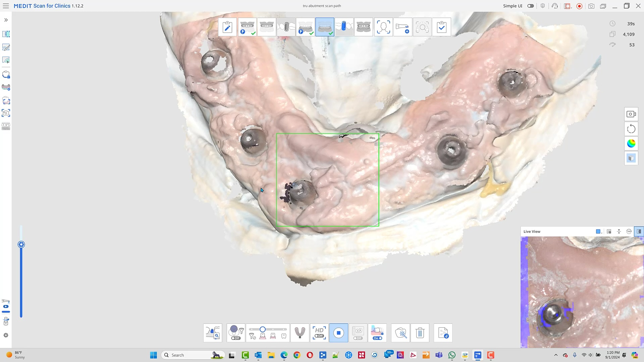The image size is (644, 362).
Task: Click the blue depth slider handle on left
Action: [21, 245]
